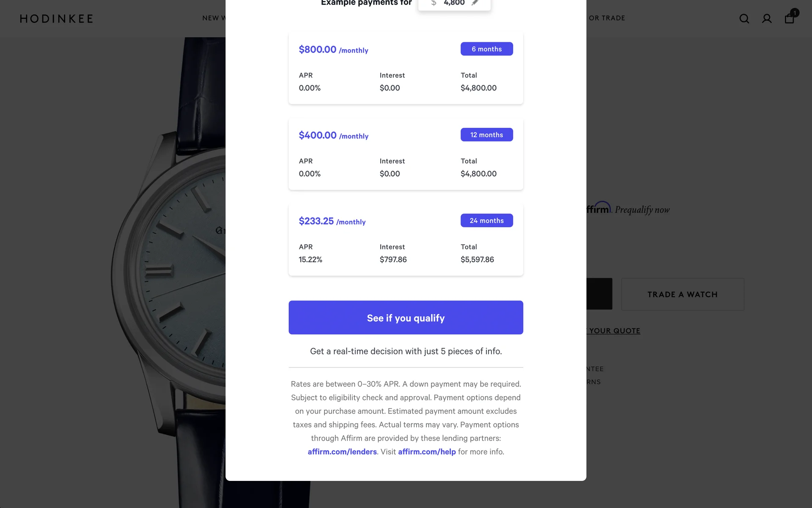The image size is (812, 508).
Task: Open the user account icon
Action: [x=767, y=19]
